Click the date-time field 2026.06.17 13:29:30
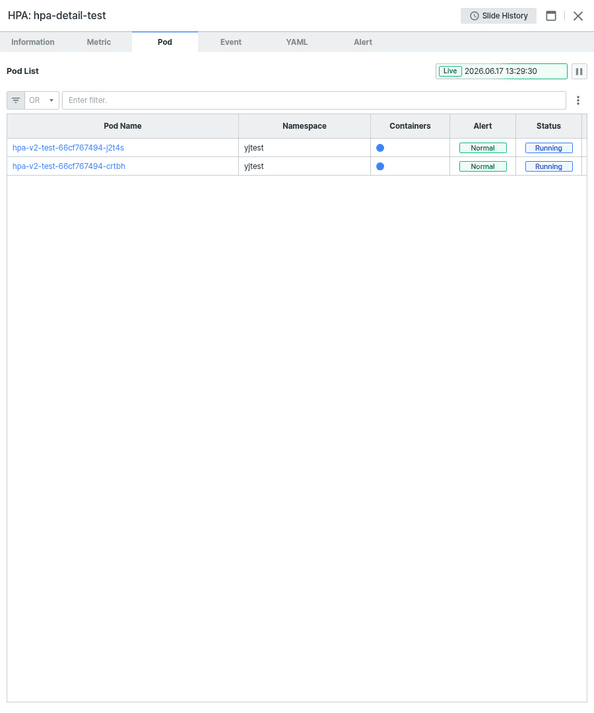The width and height of the screenshot is (594, 713). [500, 71]
